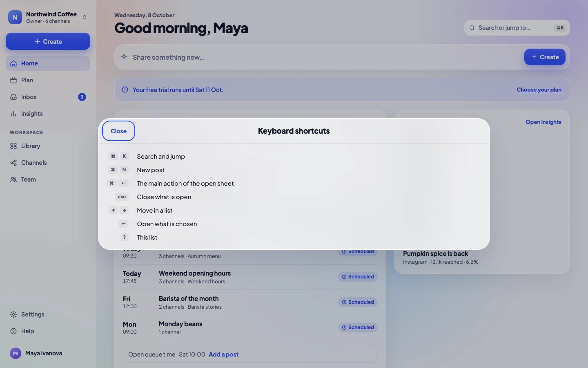Open the Help page
The width and height of the screenshot is (588, 368).
pos(48,331)
